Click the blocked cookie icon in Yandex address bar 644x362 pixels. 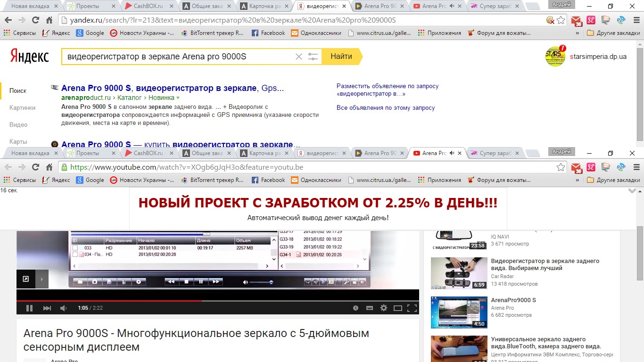point(550,20)
